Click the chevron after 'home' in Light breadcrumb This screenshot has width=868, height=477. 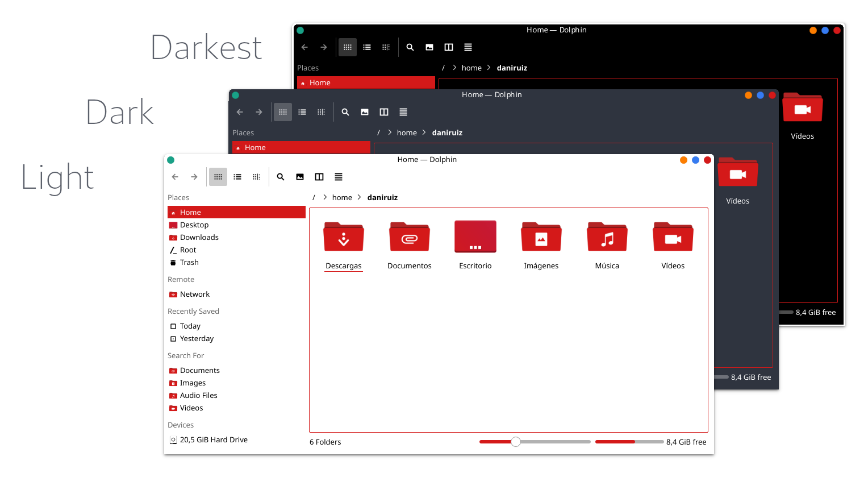(360, 197)
